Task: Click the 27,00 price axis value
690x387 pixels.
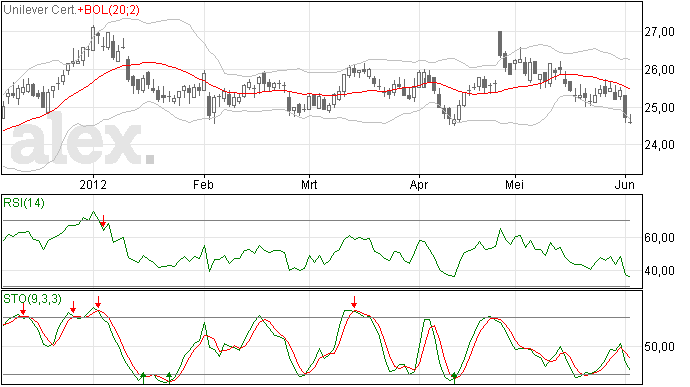Action: coord(659,32)
